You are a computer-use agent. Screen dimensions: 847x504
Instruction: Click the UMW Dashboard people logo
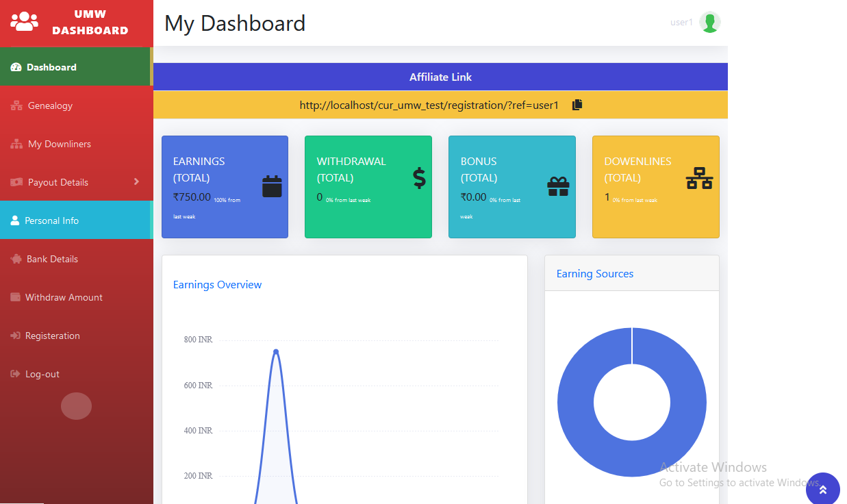tap(24, 22)
